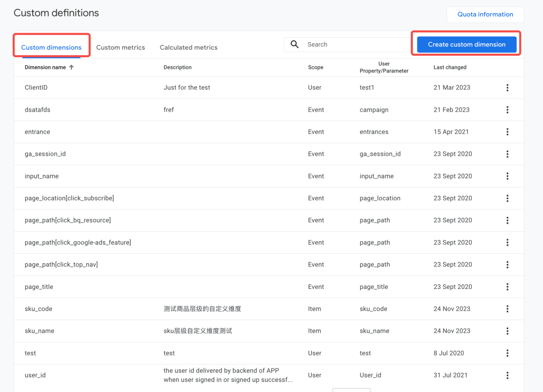Click the page_location[click_subscribe] dimension name
This screenshot has height=392, width=543.
69,199
